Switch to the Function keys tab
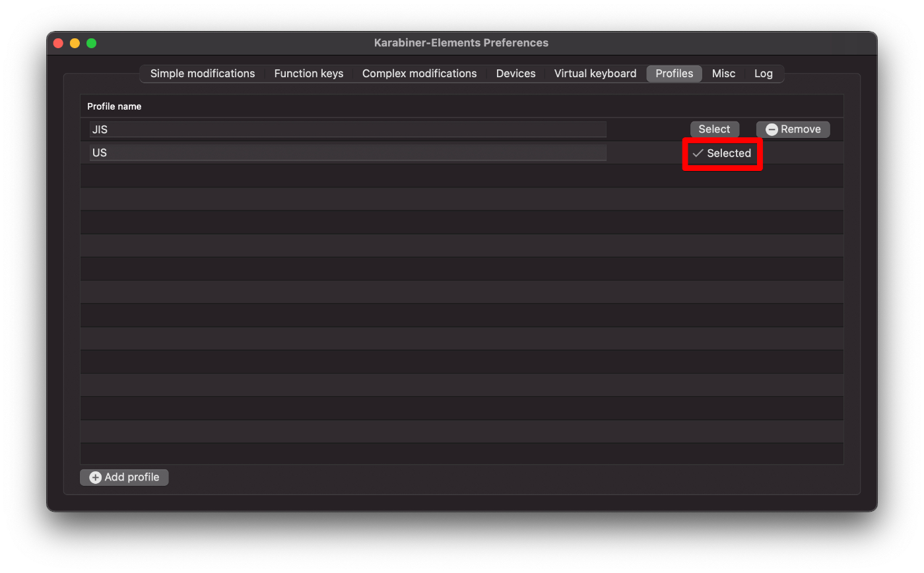This screenshot has height=573, width=924. click(x=308, y=73)
